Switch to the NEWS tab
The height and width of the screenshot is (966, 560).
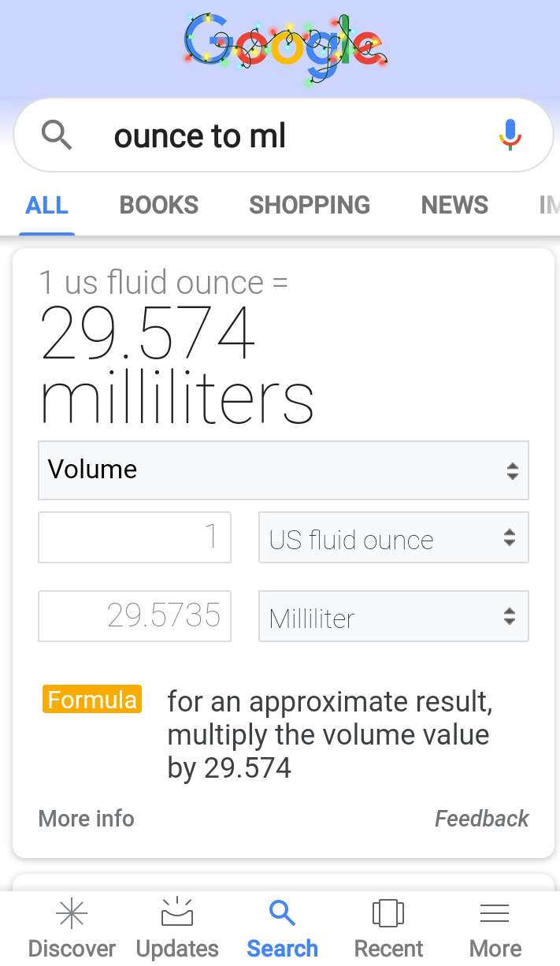[454, 206]
